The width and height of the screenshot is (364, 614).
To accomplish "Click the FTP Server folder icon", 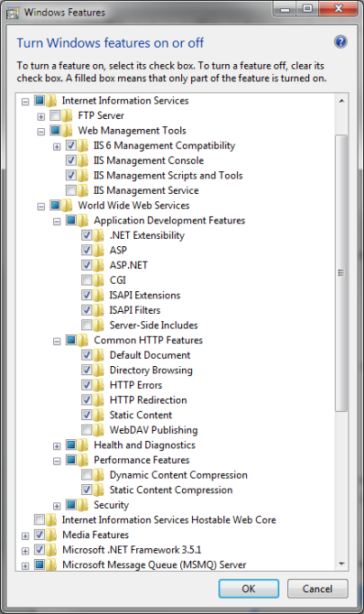I will (x=68, y=115).
